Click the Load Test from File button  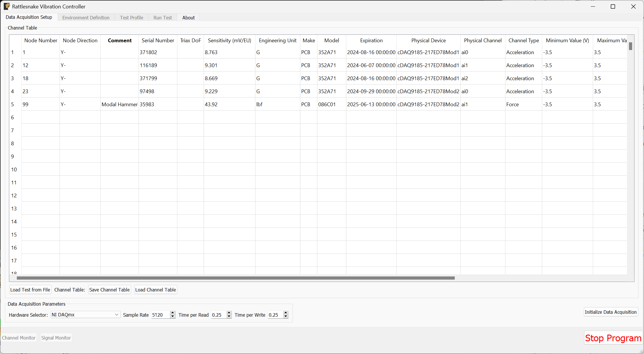point(30,289)
